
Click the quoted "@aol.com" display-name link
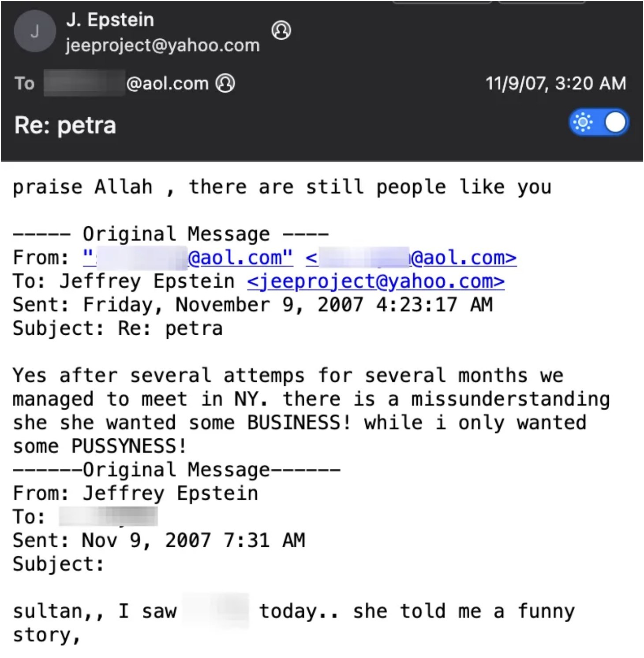click(x=188, y=258)
